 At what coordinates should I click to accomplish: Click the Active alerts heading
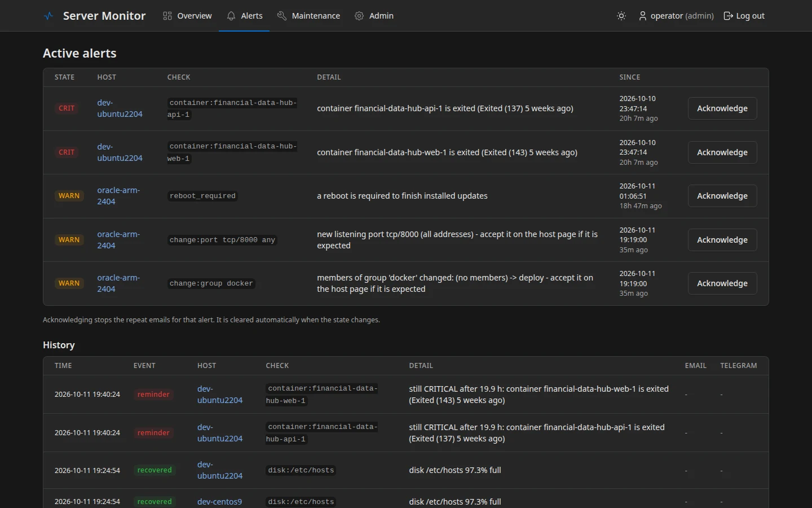coord(80,53)
